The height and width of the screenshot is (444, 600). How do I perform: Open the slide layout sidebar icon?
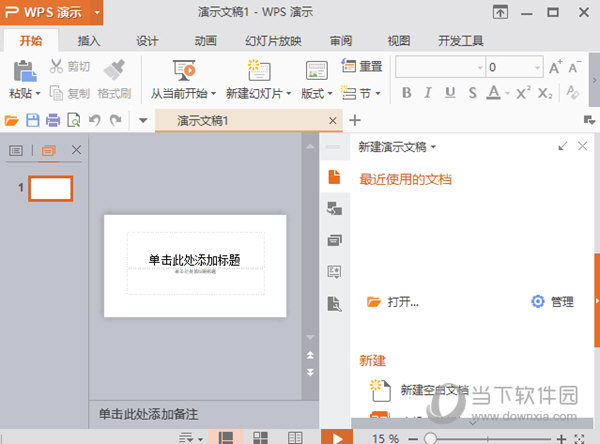tap(334, 240)
